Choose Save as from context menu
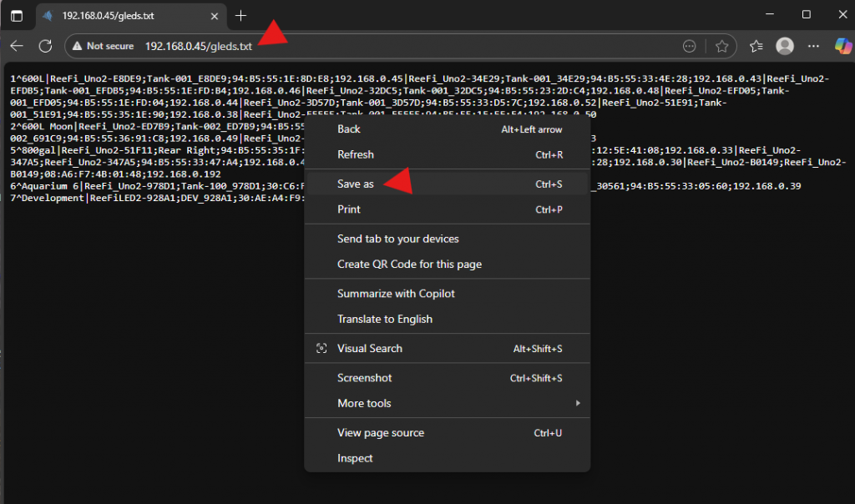The image size is (855, 504). [356, 184]
